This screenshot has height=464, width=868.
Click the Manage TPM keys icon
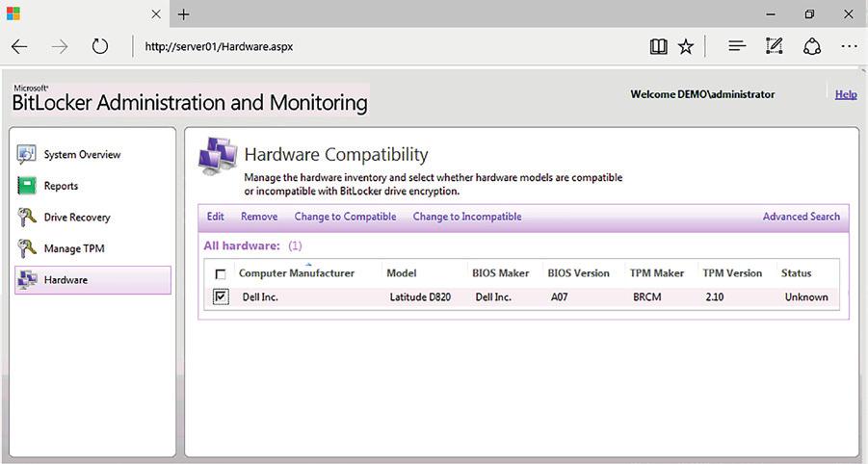[27, 248]
